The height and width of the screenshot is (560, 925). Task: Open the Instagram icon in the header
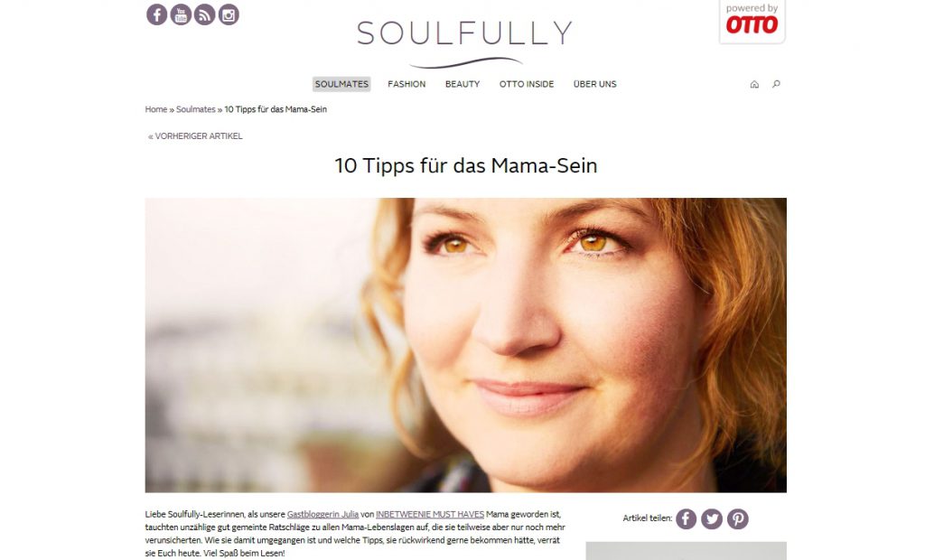pyautogui.click(x=229, y=14)
